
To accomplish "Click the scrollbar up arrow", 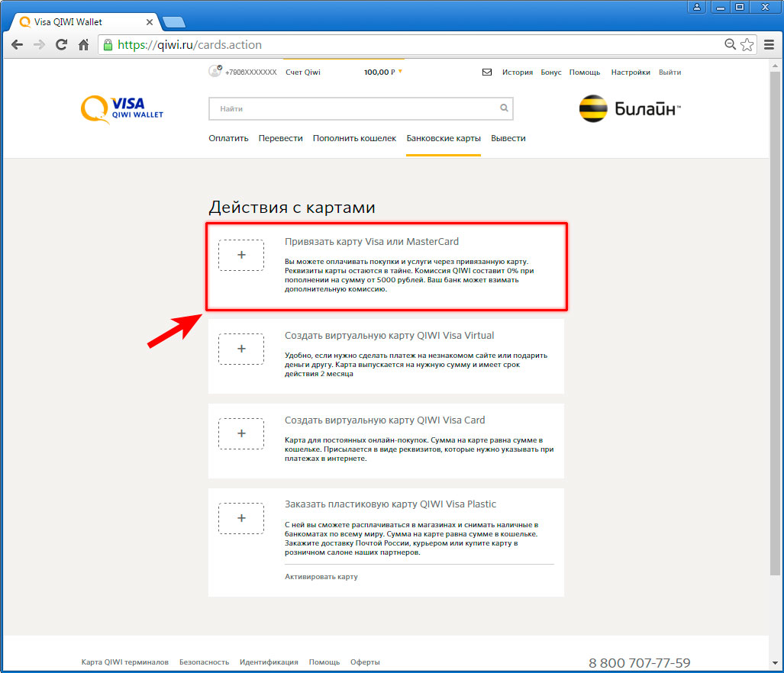I will click(775, 65).
